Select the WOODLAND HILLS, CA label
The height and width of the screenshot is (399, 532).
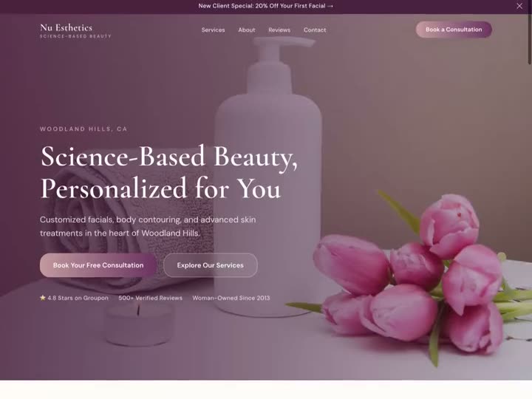click(x=83, y=129)
